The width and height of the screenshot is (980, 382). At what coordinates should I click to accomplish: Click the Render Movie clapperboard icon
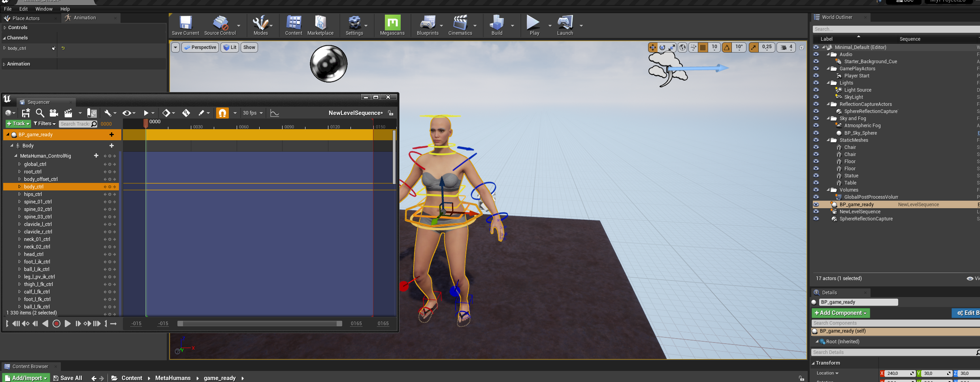68,113
